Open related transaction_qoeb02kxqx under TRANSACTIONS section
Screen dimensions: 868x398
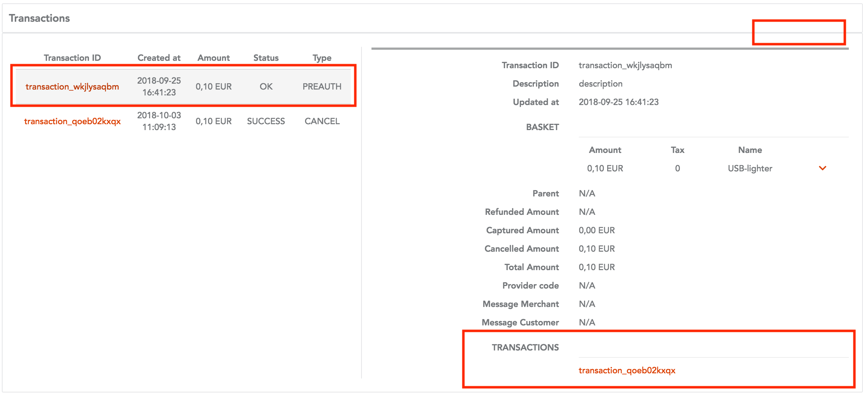click(x=627, y=370)
